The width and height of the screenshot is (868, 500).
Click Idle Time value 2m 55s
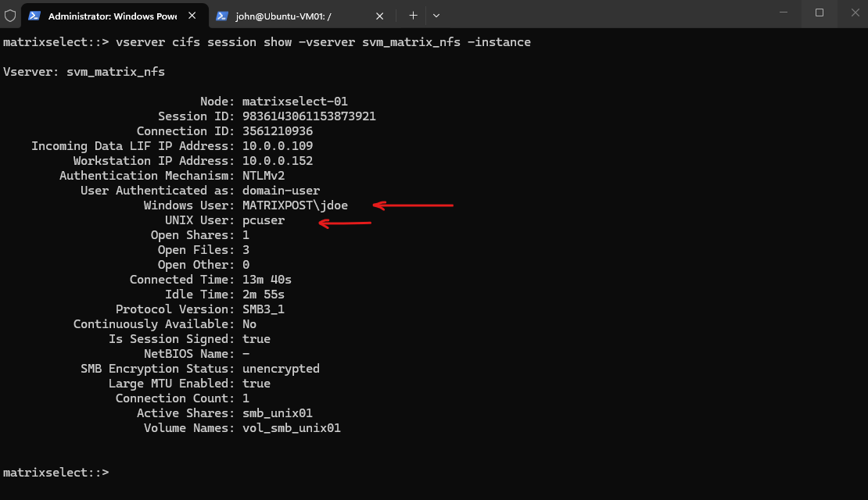(x=264, y=295)
